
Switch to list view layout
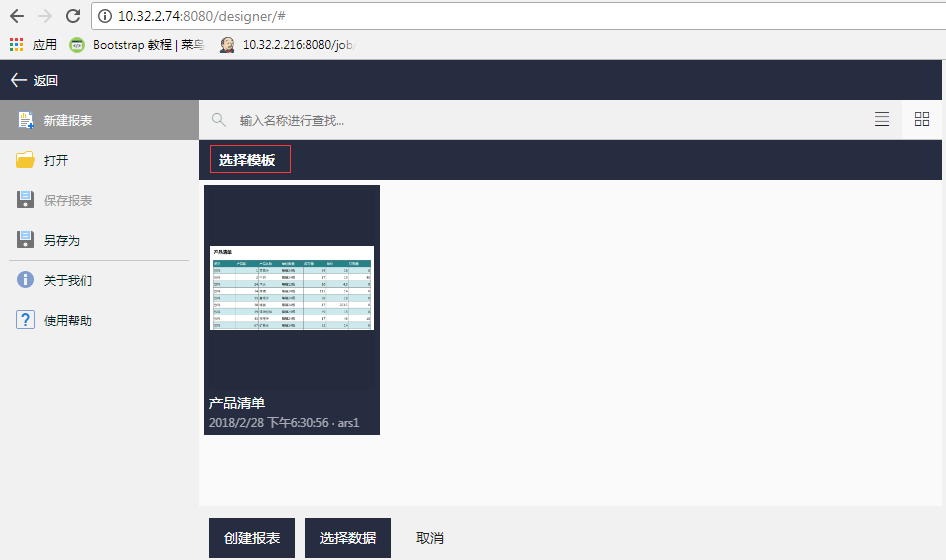[882, 120]
